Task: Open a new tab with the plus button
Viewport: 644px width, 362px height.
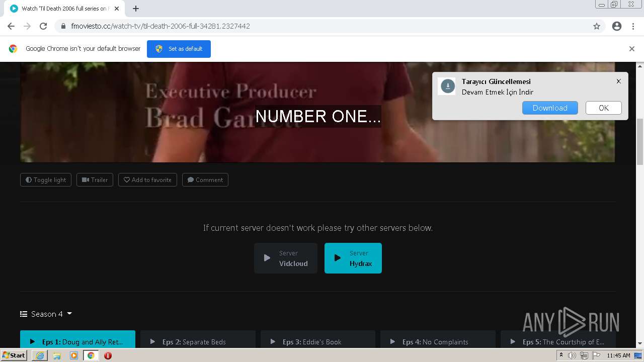Action: (x=136, y=9)
